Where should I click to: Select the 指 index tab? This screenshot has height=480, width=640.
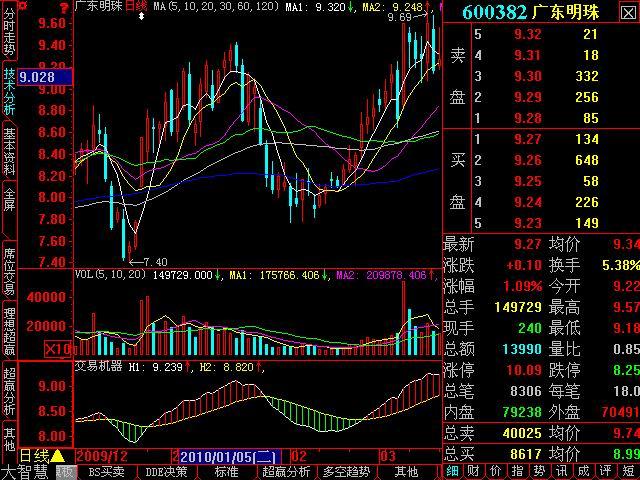coord(518,471)
